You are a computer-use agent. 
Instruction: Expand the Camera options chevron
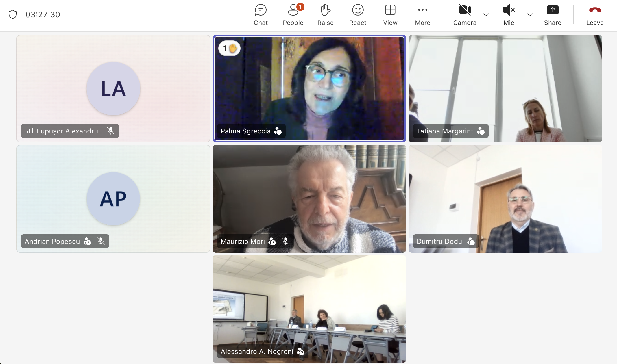(486, 15)
